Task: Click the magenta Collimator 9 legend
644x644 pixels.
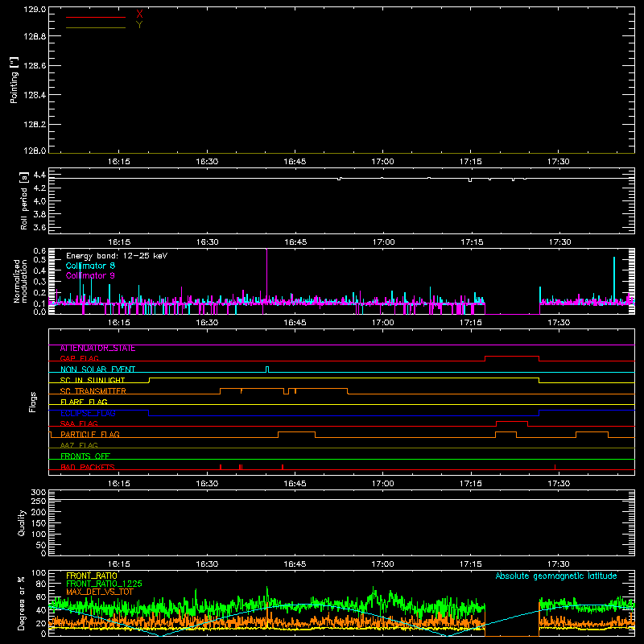Action: click(x=90, y=275)
